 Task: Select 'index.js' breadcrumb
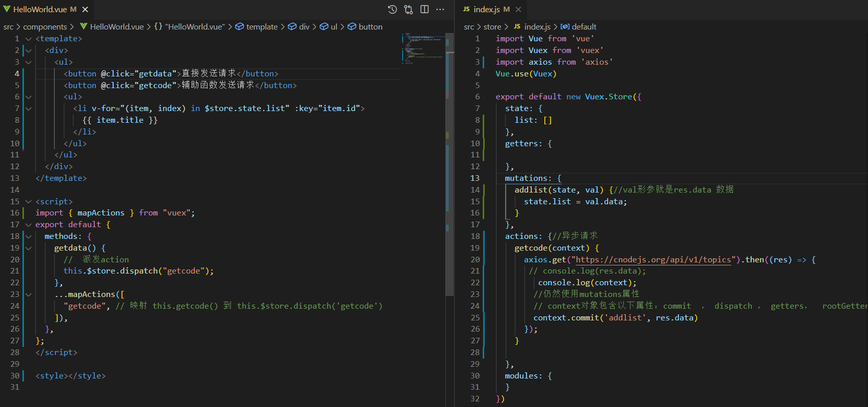coord(537,26)
